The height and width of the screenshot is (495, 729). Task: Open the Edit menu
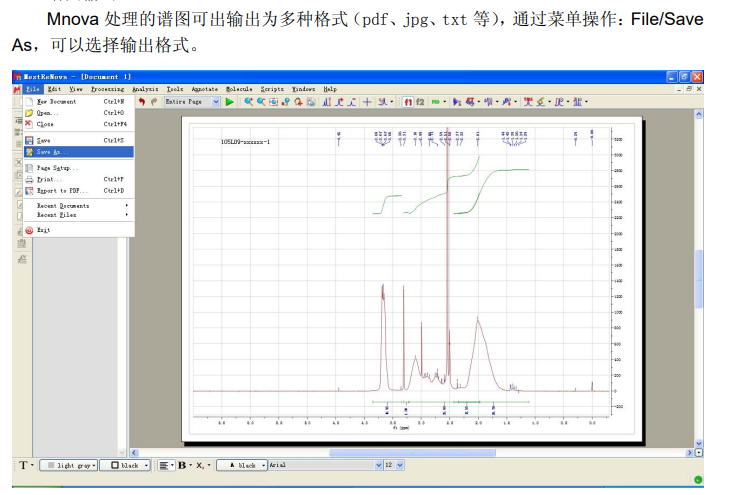coord(54,89)
